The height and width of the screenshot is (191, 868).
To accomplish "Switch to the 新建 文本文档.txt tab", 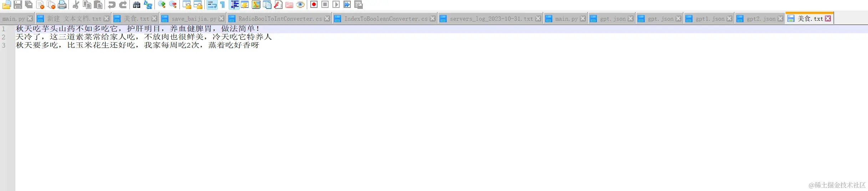I will pyautogui.click(x=74, y=19).
